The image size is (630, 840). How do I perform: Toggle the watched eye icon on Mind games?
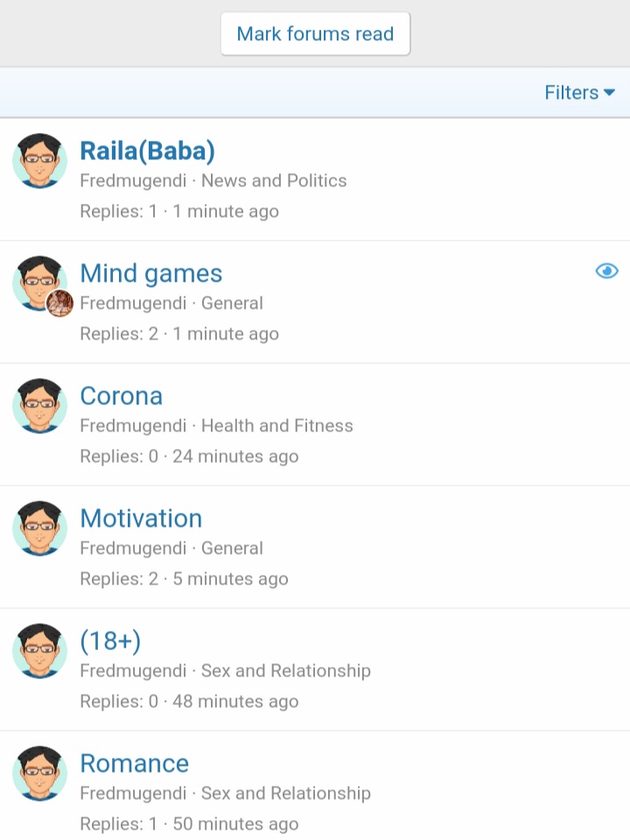(x=606, y=271)
